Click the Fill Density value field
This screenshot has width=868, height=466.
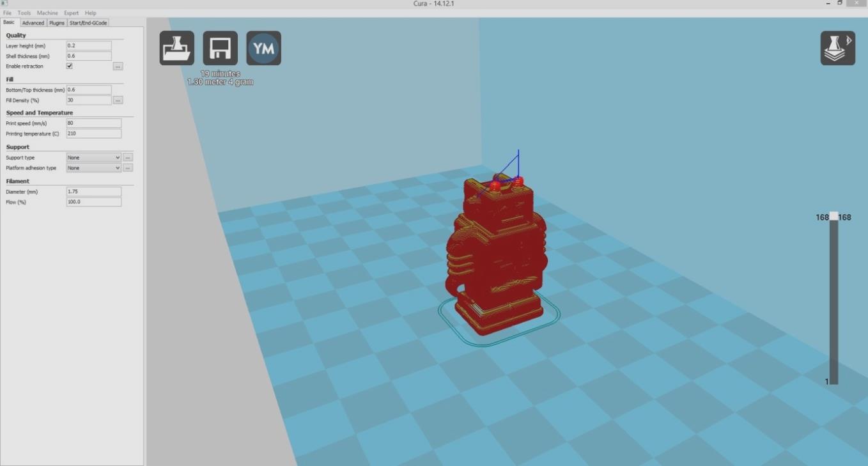pyautogui.click(x=89, y=100)
